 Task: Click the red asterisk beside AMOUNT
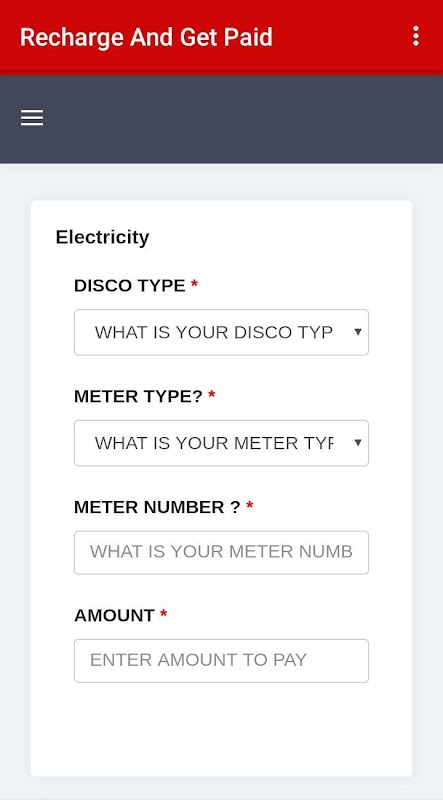(163, 614)
